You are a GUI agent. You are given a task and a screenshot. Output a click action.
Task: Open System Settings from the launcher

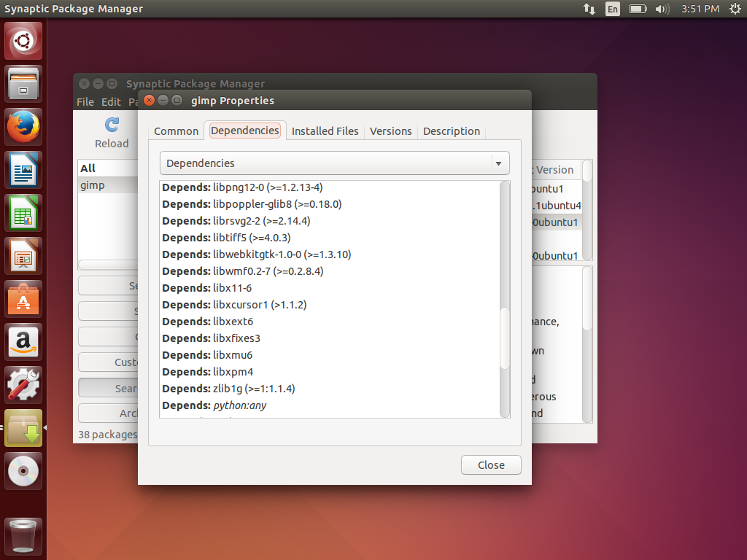tap(23, 385)
